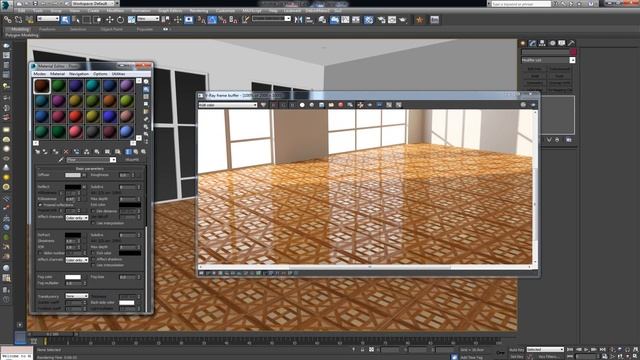Click the search field in title bar
This screenshot has width=640, height=360.
(521, 4)
